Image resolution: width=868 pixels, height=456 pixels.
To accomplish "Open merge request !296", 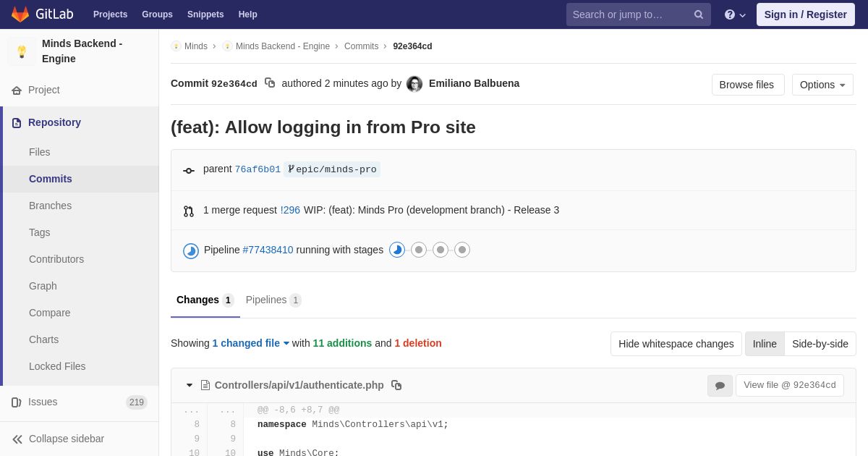I will (x=290, y=210).
